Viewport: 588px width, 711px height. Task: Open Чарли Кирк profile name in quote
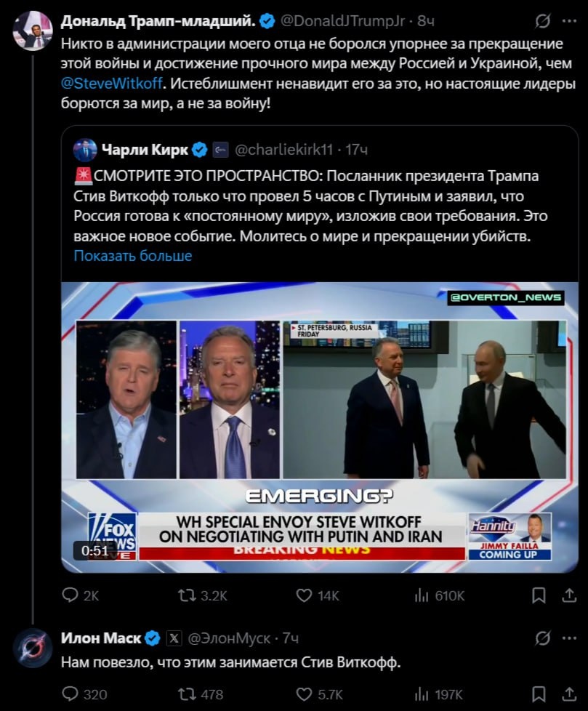[144, 149]
